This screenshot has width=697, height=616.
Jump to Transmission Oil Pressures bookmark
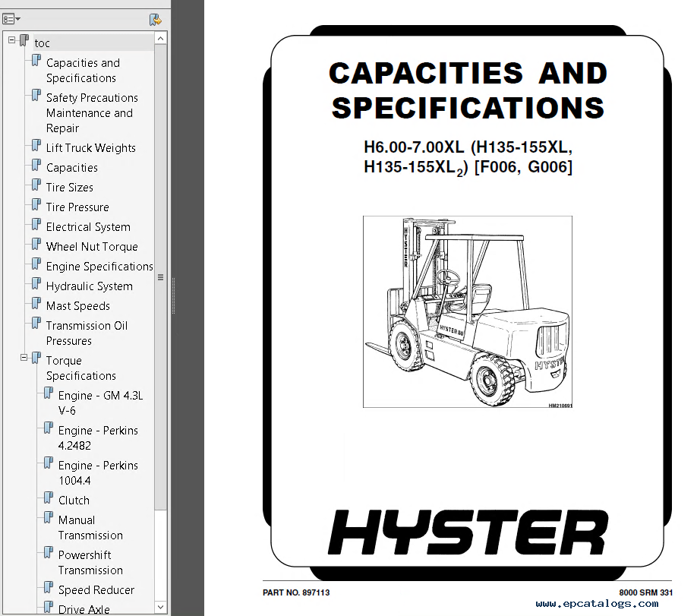[x=87, y=333]
